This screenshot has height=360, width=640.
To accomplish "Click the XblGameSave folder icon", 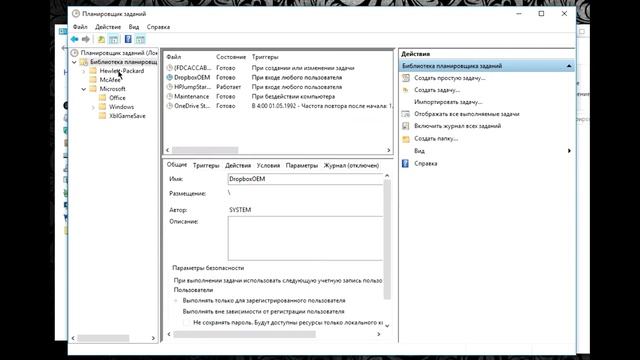I will coord(102,116).
